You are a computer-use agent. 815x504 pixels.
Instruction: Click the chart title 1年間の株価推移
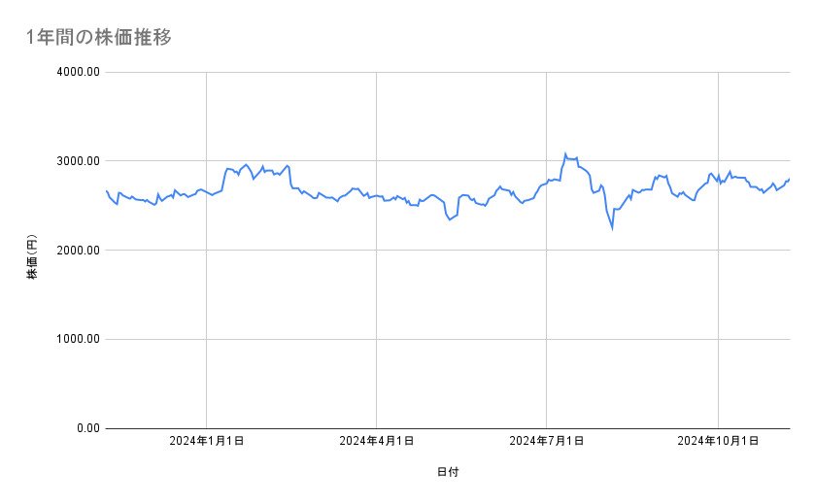tap(99, 38)
